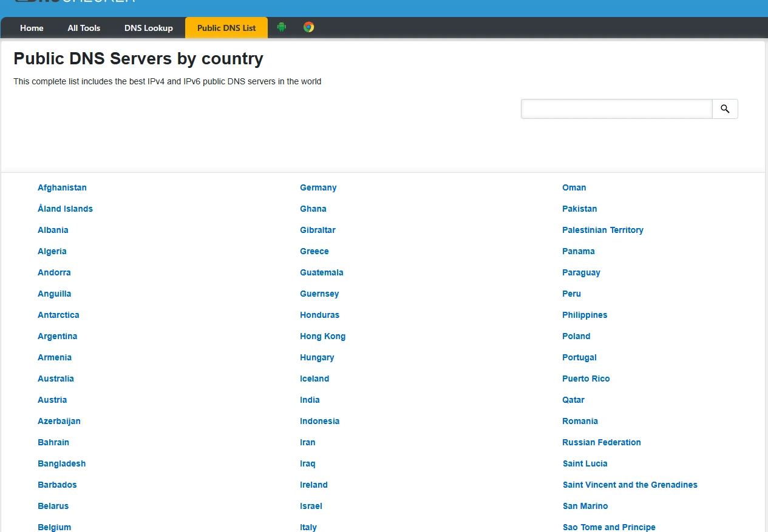Open DNS servers for Afghanistan

[62, 187]
